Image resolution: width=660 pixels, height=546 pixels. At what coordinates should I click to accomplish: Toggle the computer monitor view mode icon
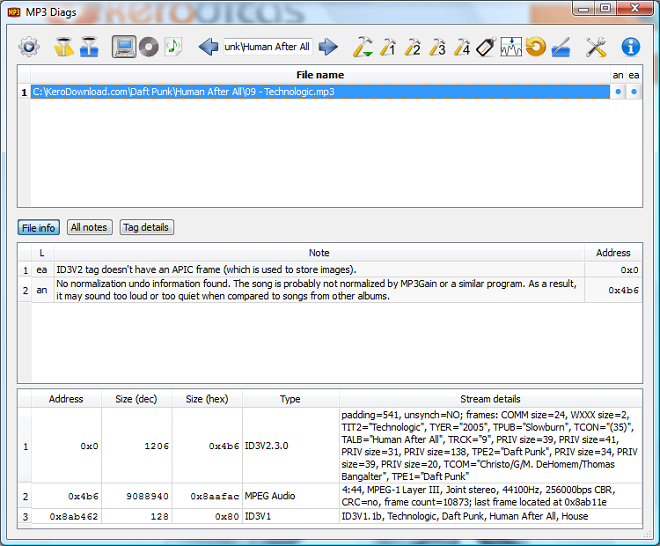pos(124,47)
